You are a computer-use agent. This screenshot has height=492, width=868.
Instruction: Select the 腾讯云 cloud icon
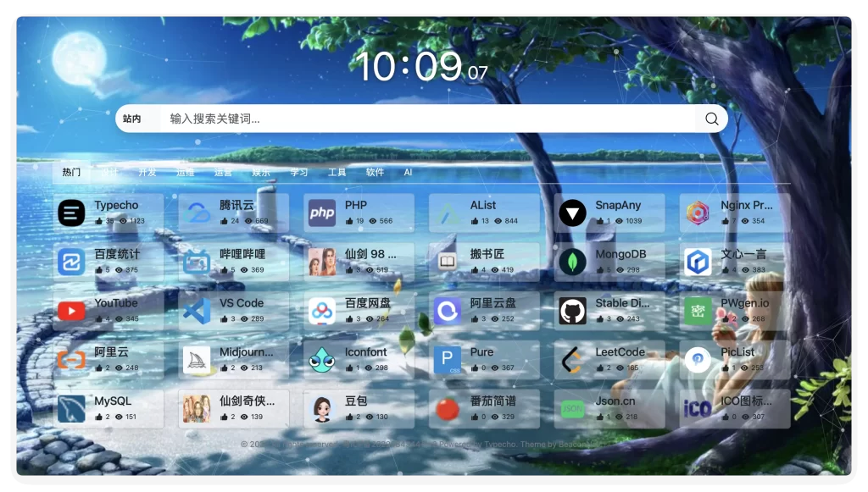[196, 213]
